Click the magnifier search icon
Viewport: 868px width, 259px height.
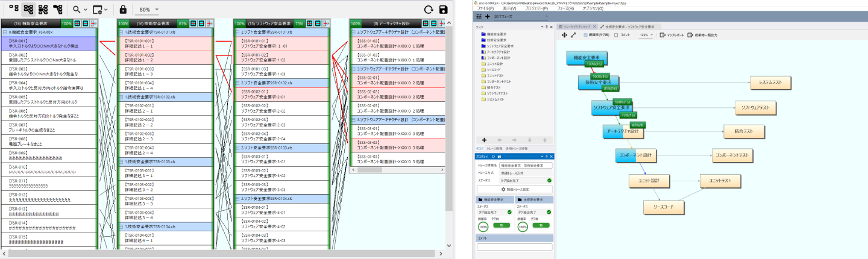click(77, 10)
